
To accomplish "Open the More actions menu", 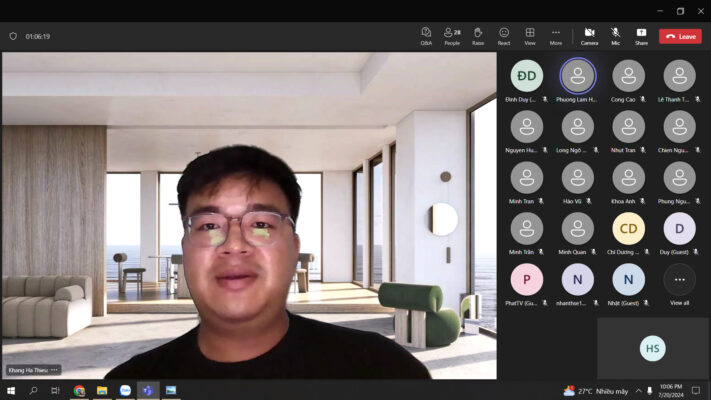I will [555, 36].
